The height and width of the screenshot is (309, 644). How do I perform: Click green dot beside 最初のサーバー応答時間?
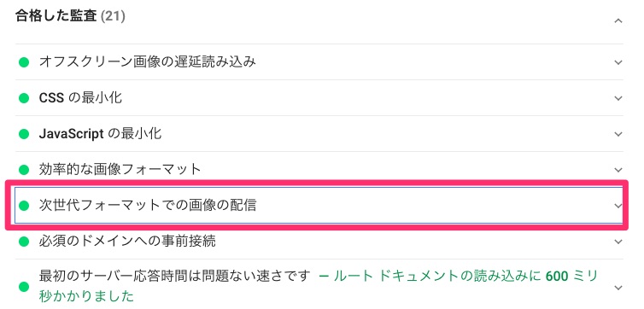point(24,287)
